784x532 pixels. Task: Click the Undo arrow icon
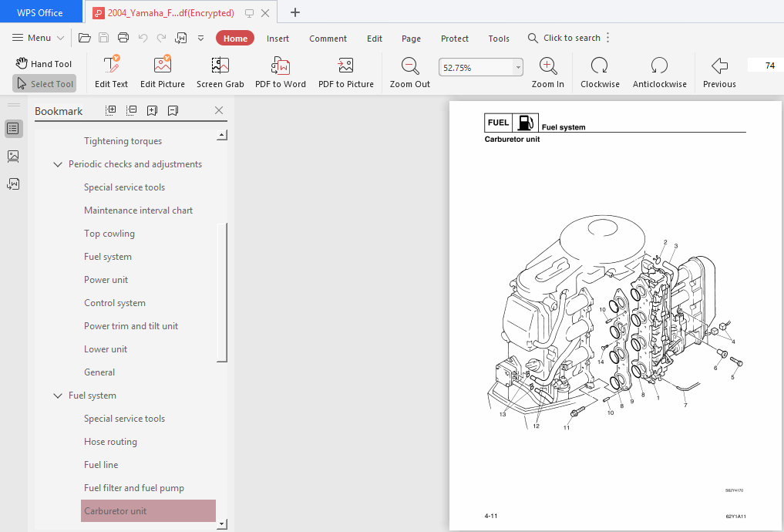point(143,38)
